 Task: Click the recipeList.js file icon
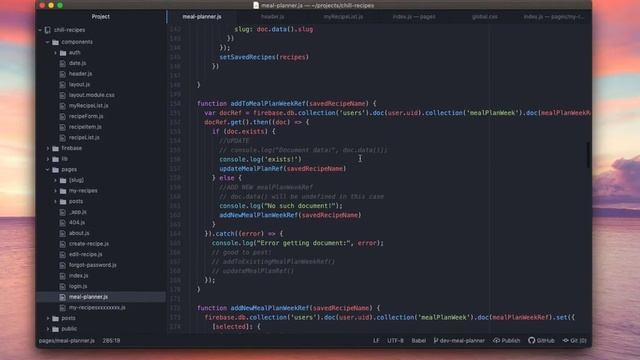click(62, 138)
